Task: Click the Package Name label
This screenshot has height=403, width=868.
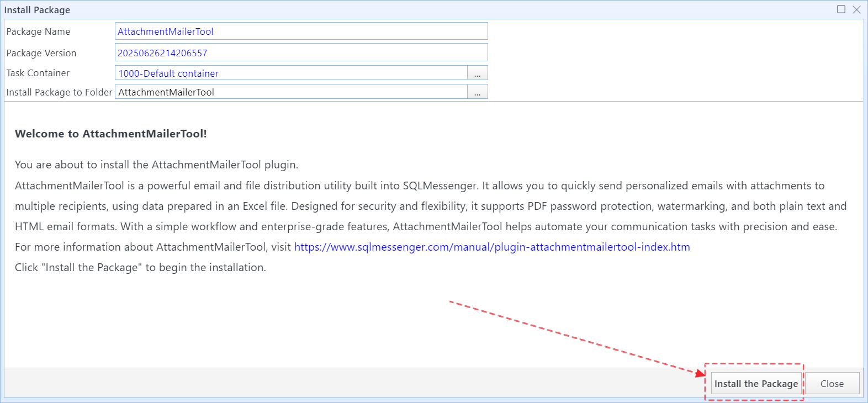Action: pyautogui.click(x=38, y=31)
